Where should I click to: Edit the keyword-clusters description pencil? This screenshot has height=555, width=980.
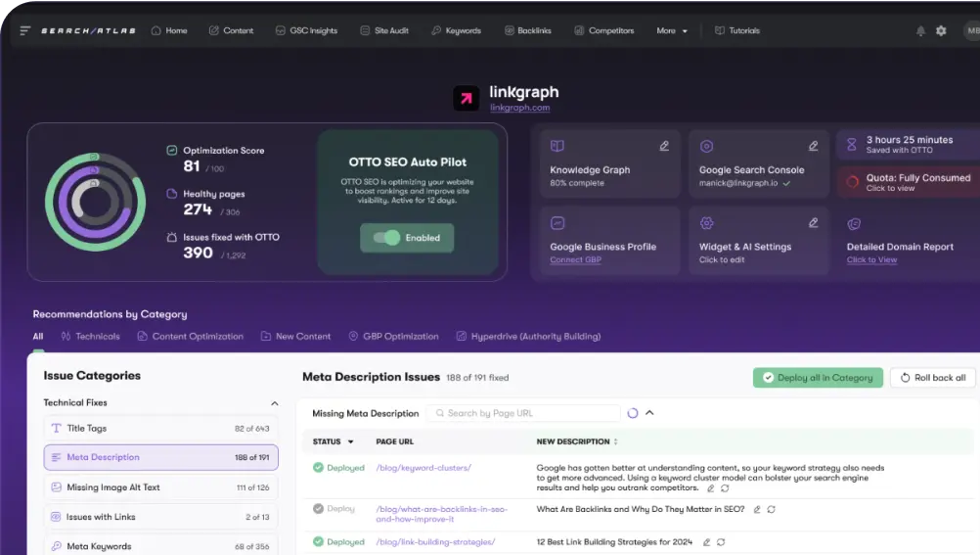click(711, 488)
